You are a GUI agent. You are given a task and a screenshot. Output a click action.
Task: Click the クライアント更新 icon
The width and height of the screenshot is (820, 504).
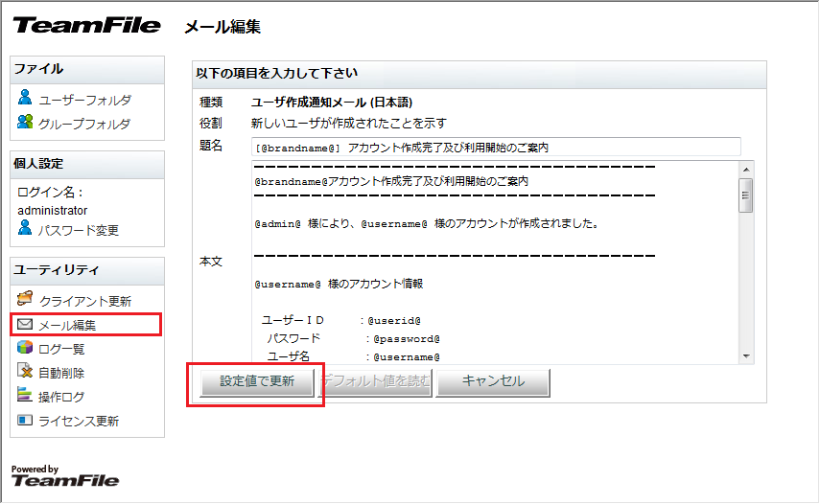tap(25, 299)
